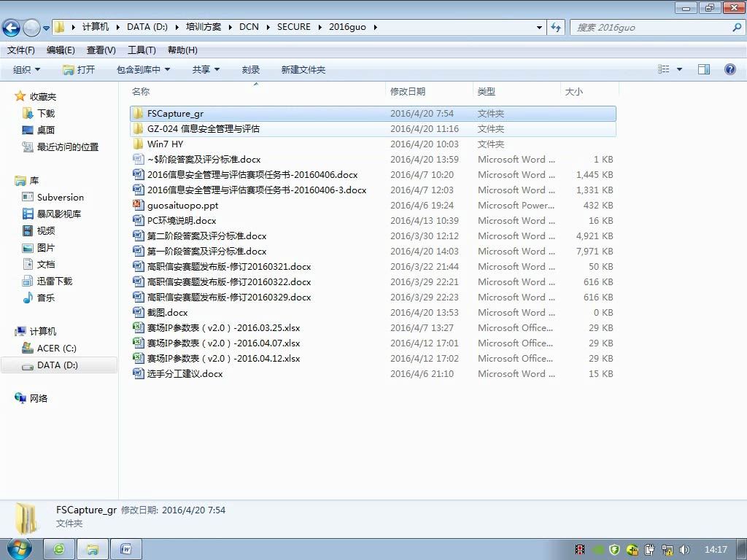Open address bar history dropdown arrow
747x560 pixels.
pyautogui.click(x=539, y=27)
